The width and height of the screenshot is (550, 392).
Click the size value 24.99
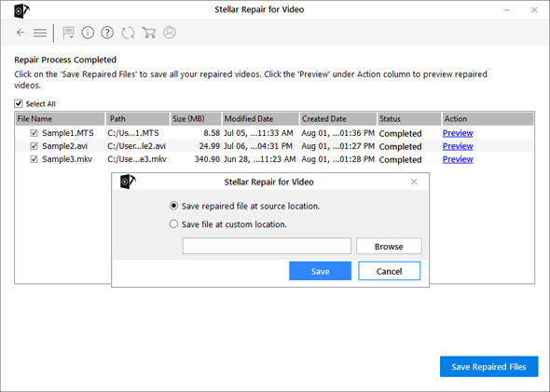210,146
